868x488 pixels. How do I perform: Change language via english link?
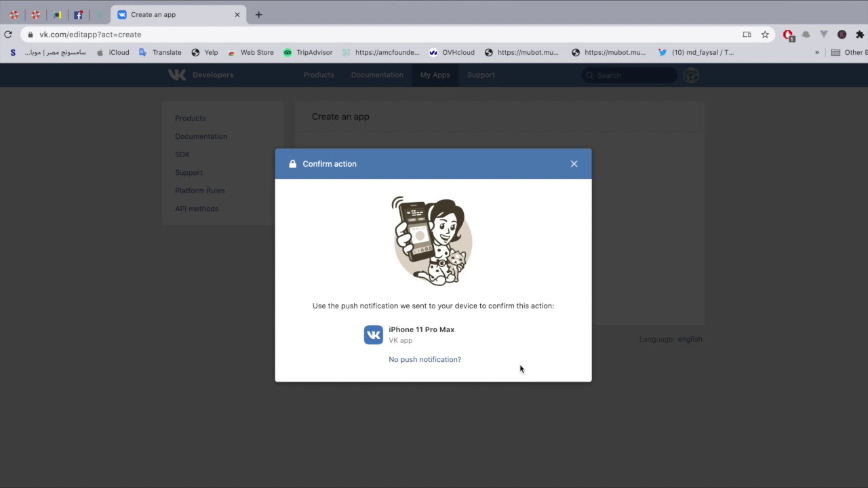coord(690,339)
